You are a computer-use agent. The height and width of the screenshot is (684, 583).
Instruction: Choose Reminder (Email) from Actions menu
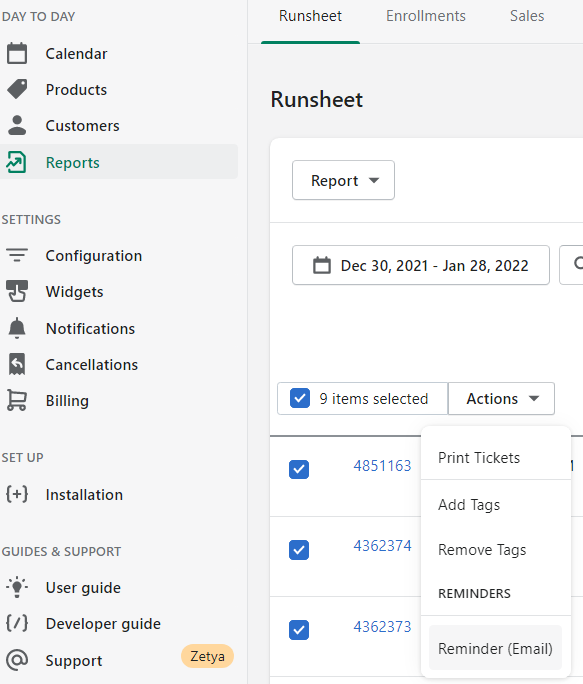495,648
